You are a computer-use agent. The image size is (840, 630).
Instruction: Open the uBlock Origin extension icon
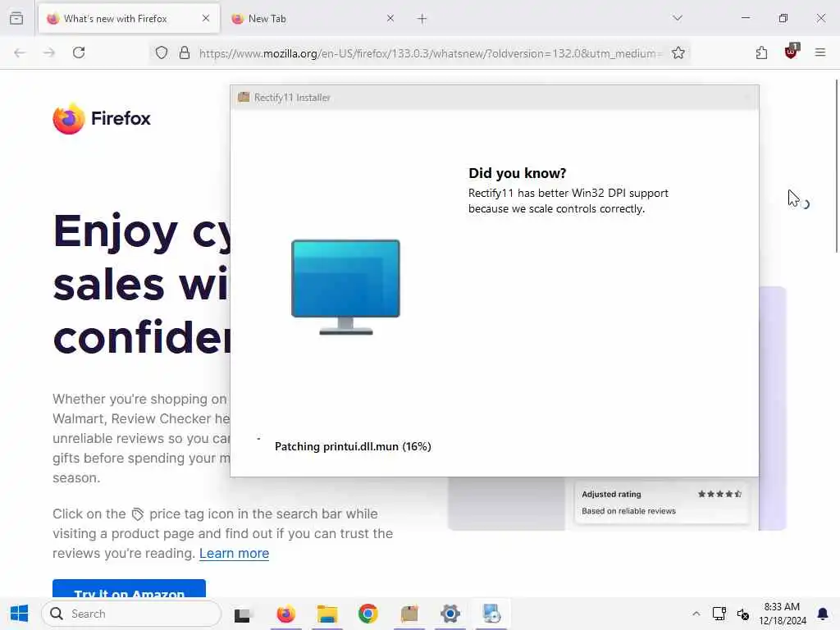click(792, 52)
